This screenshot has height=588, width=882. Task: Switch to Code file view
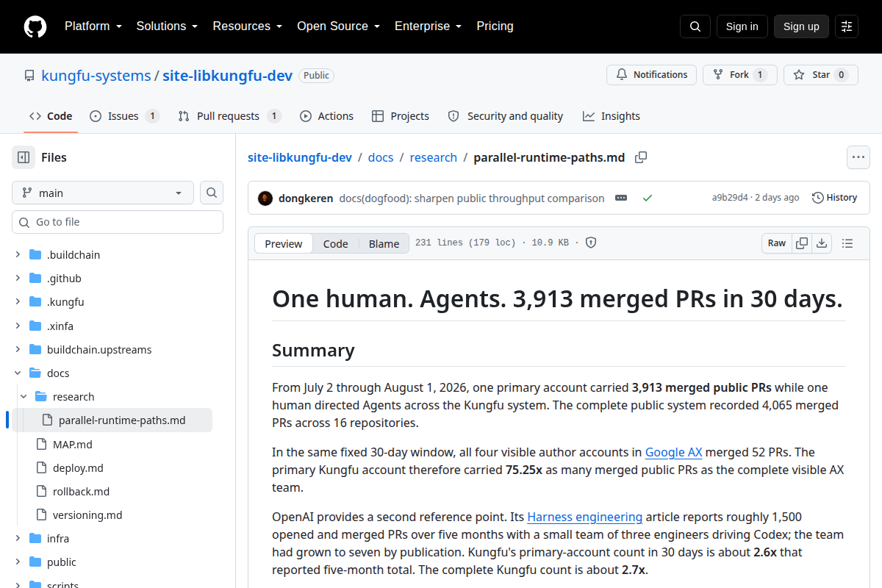coord(336,244)
